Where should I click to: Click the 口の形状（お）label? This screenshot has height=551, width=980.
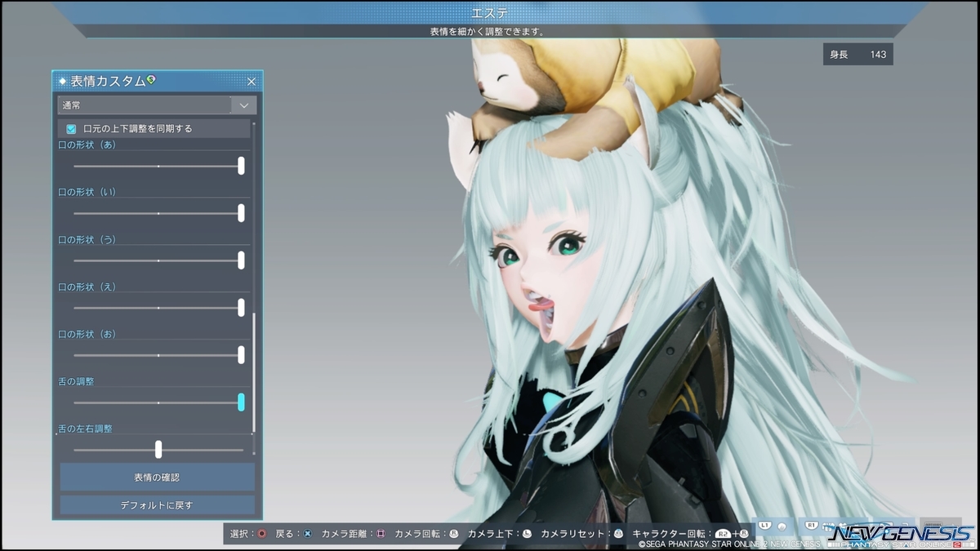coord(87,334)
